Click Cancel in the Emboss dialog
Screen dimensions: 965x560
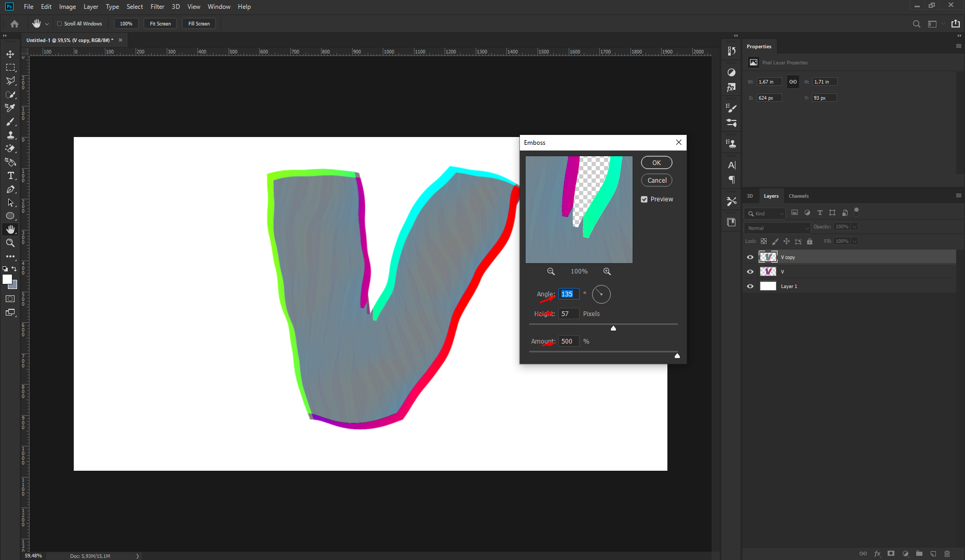[x=656, y=181]
